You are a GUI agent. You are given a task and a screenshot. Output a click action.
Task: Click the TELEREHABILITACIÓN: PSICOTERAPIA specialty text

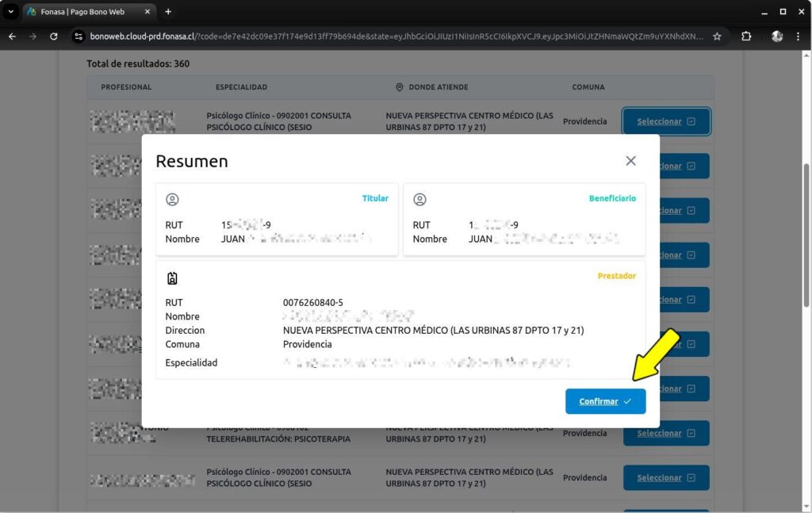click(278, 439)
